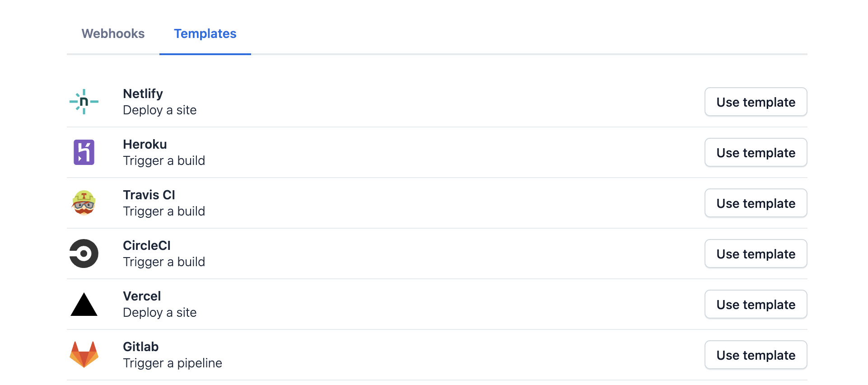Use template for Gitlab
The height and width of the screenshot is (385, 868).
756,355
